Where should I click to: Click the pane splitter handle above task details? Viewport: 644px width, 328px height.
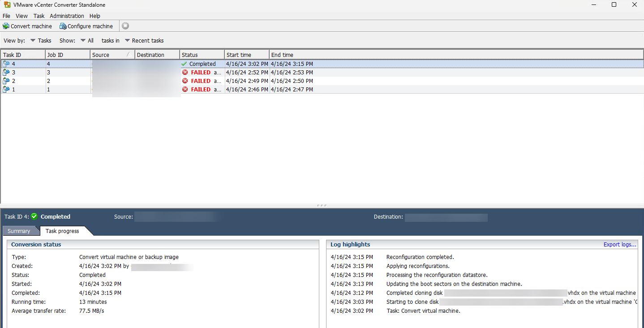click(x=322, y=206)
